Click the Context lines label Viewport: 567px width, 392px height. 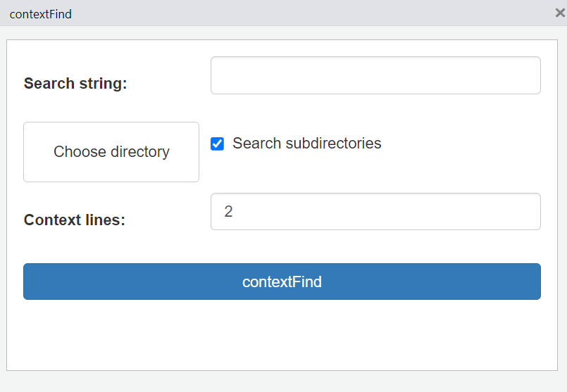75,220
